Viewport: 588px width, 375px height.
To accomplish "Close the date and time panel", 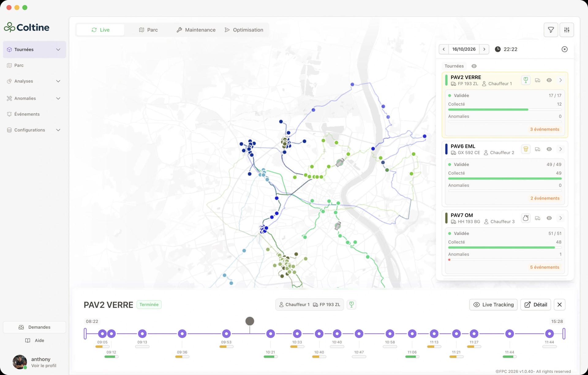I will (564, 49).
